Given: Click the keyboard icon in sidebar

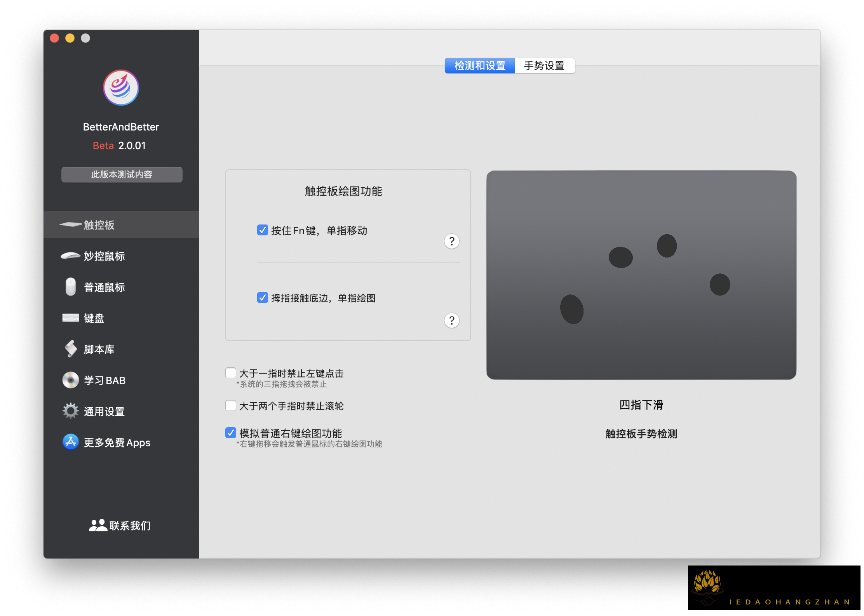Looking at the screenshot, I should tap(70, 318).
